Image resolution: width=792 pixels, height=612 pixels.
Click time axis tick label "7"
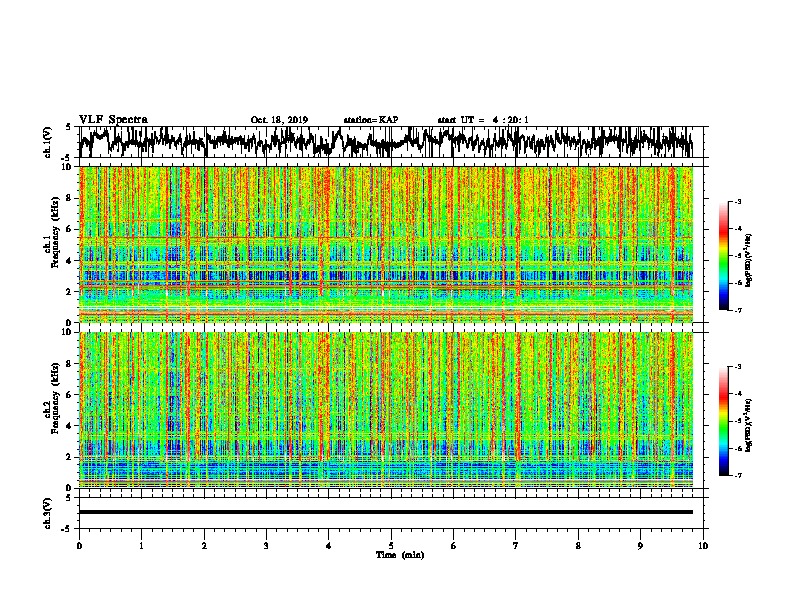click(516, 546)
